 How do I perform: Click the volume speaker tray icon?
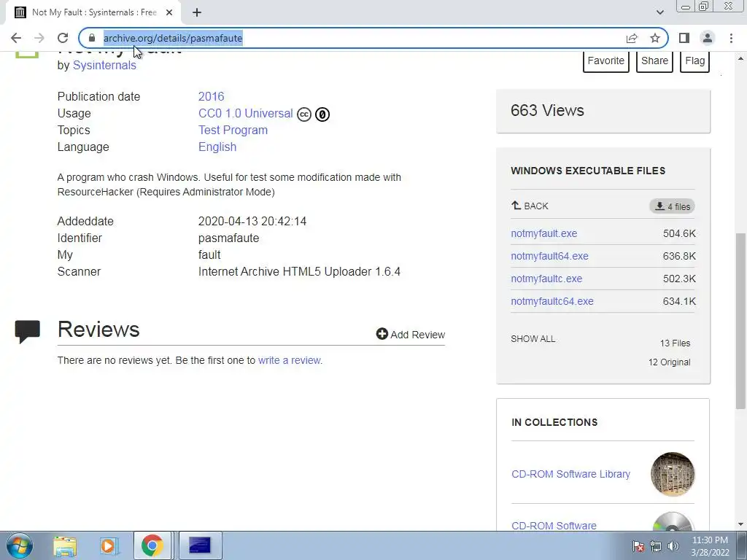coord(673,546)
